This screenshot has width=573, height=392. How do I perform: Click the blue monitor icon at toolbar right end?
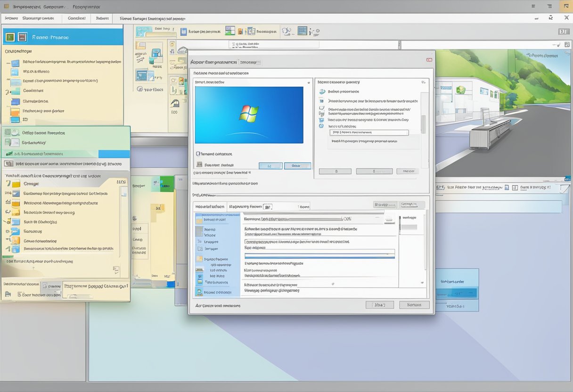pos(302,32)
